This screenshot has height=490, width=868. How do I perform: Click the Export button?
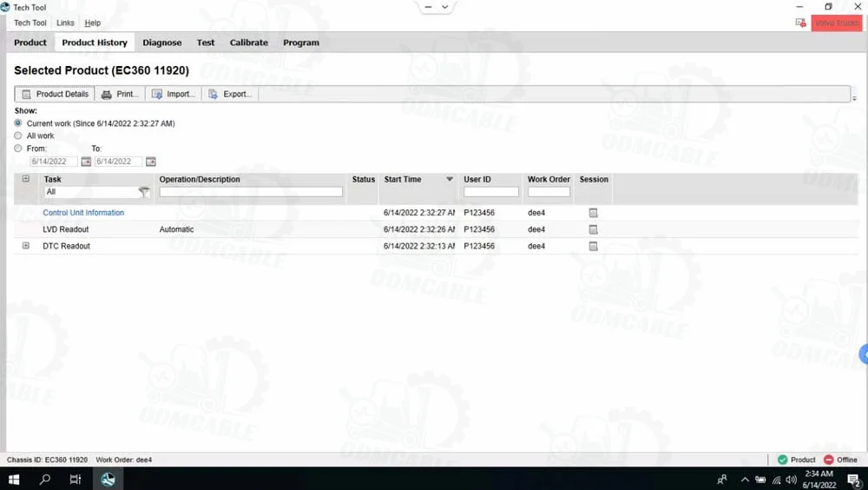click(230, 94)
